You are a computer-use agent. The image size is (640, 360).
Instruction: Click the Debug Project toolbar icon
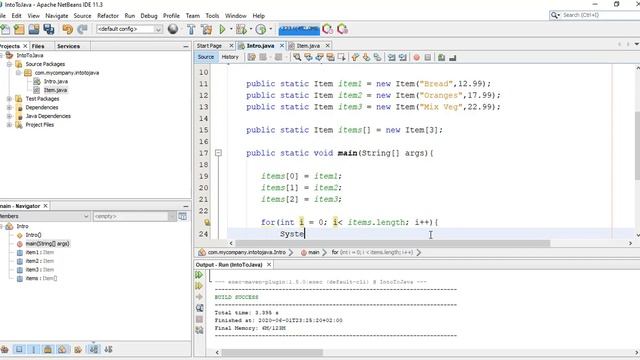click(x=241, y=29)
